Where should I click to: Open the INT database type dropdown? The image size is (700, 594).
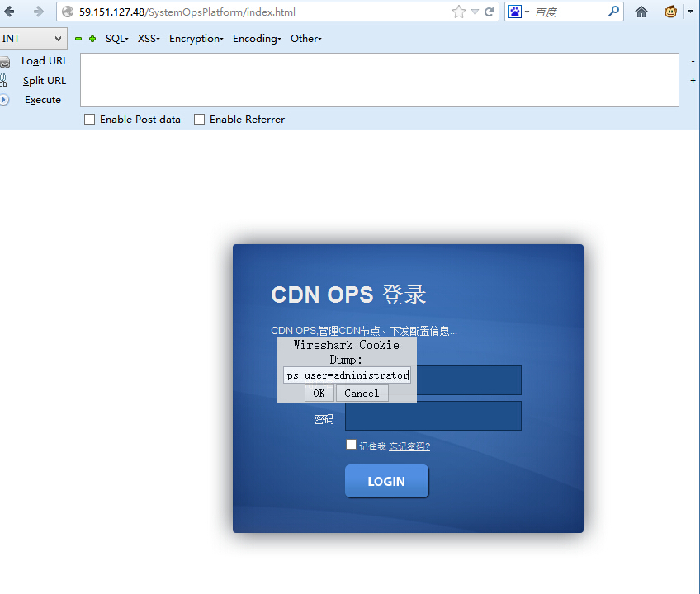[x=33, y=39]
